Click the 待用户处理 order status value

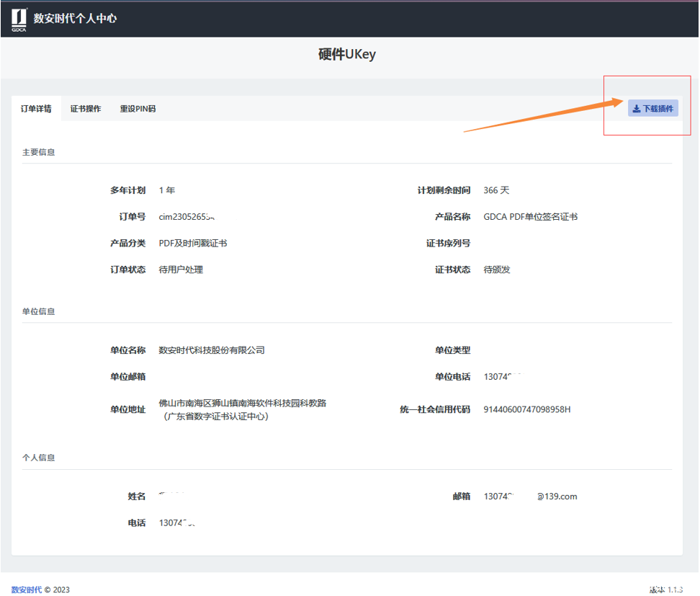pyautogui.click(x=181, y=270)
